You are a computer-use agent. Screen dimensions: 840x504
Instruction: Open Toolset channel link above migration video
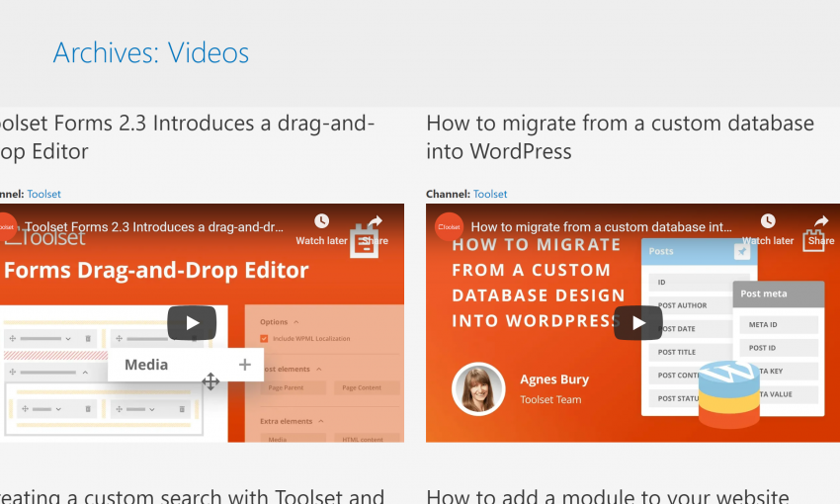click(489, 194)
